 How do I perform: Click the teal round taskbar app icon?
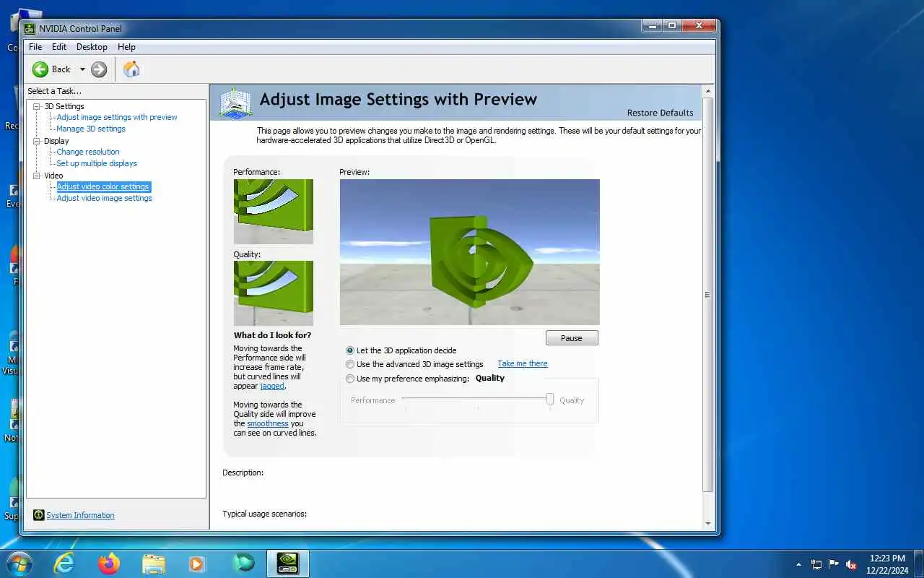pos(244,564)
